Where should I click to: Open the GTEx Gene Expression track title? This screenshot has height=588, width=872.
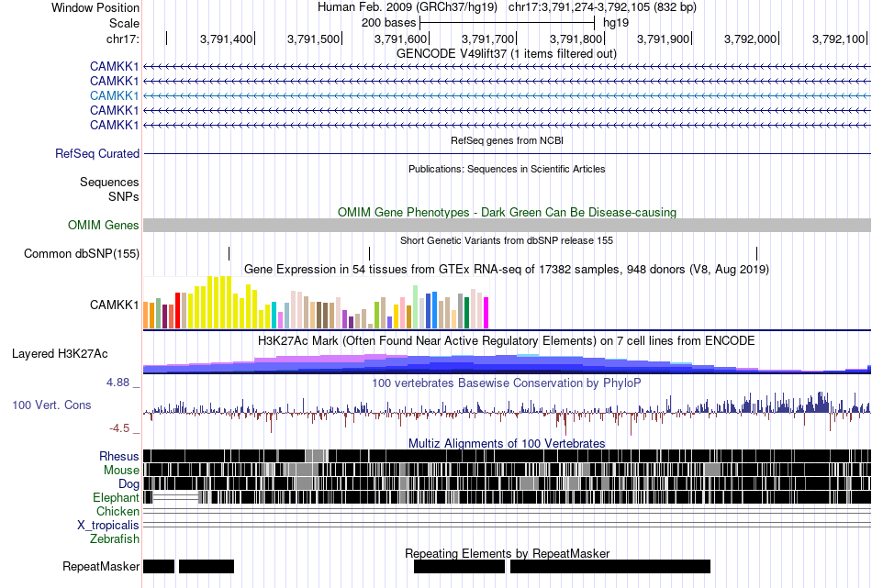coord(507,270)
